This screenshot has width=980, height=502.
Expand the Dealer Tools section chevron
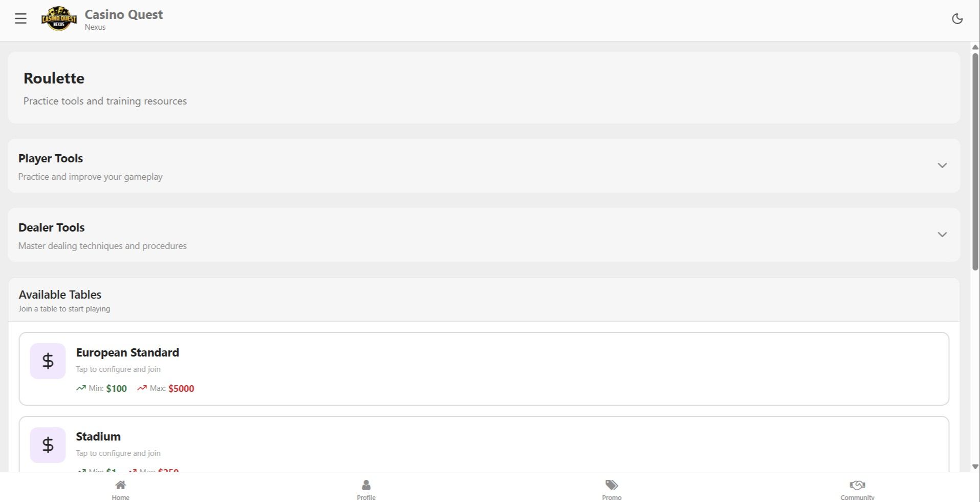[x=942, y=235]
